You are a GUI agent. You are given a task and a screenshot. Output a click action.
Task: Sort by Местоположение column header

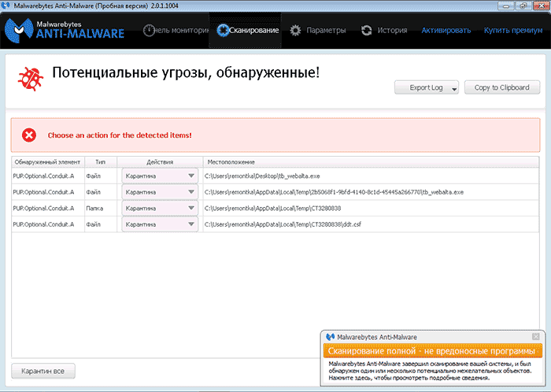[371, 162]
